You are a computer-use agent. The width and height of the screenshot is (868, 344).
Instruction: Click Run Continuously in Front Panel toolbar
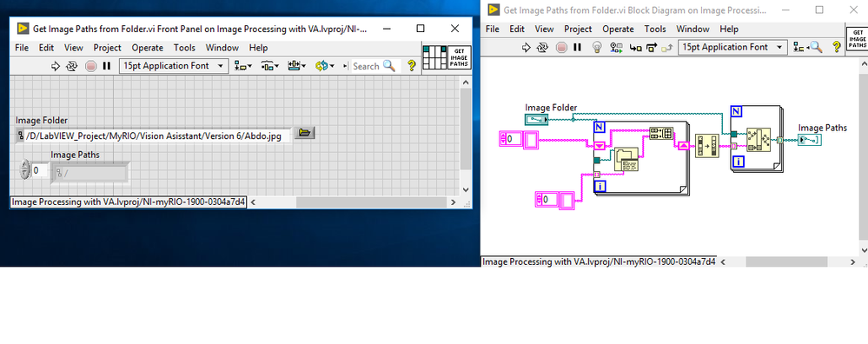(71, 66)
